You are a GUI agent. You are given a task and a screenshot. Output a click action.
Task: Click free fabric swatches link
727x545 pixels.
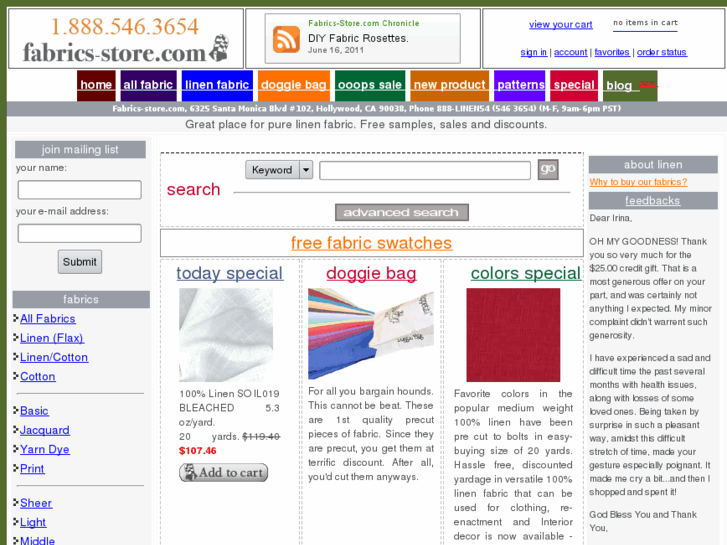tap(371, 243)
